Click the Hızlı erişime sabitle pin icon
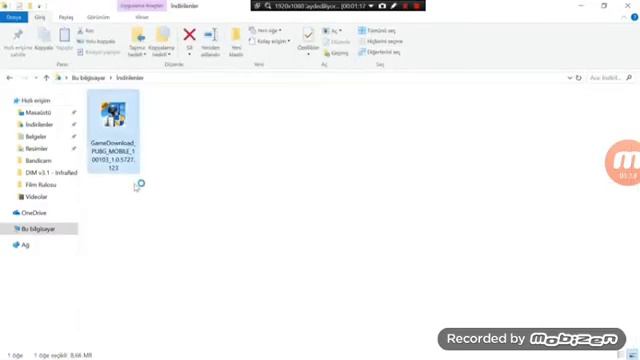Image resolution: width=640 pixels, height=360 pixels. [x=18, y=35]
